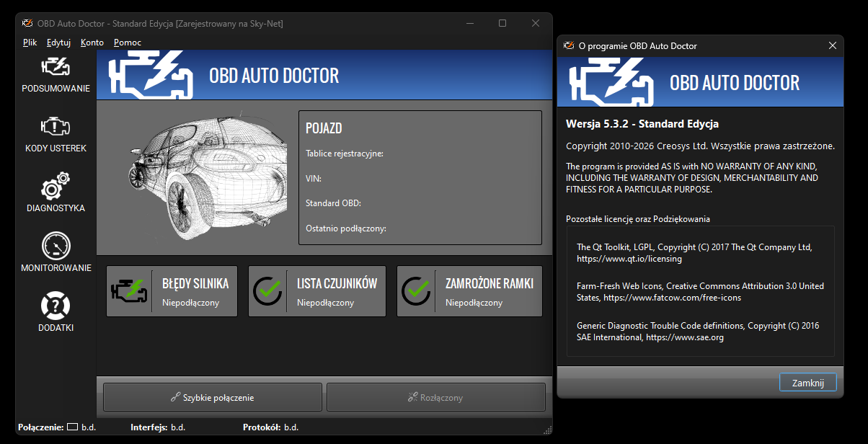Screen dimensions: 868x444
Task: Click the Tablice rejestracyjne label
Action: [345, 154]
